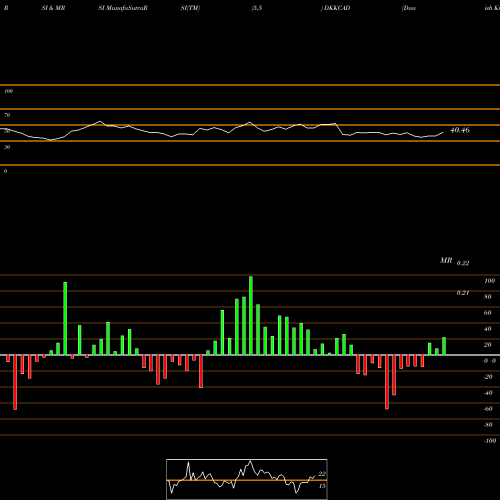Click the tallest green histogram bar
This screenshot has width=500, height=500.
pos(251,315)
